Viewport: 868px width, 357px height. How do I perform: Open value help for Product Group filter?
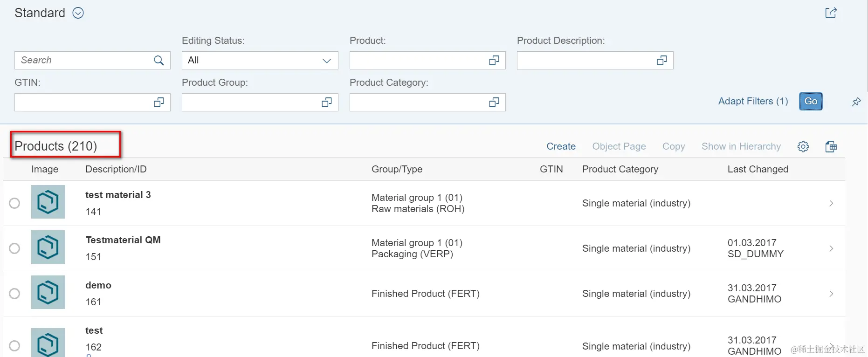[x=327, y=102]
